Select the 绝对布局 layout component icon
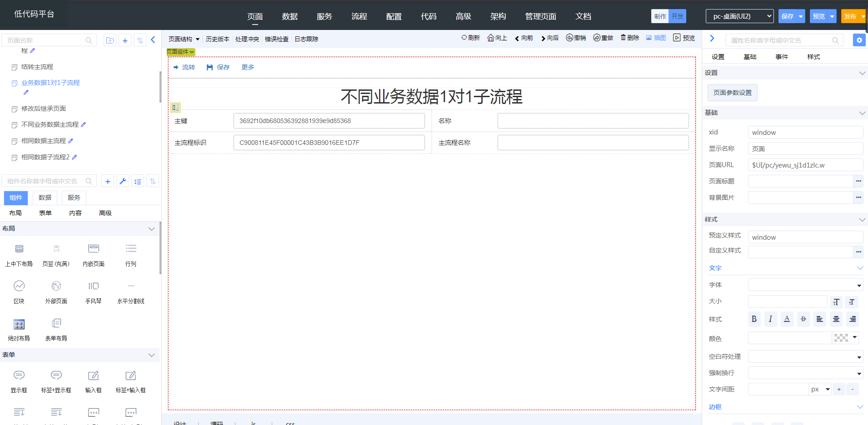The height and width of the screenshot is (425, 868). (x=19, y=324)
